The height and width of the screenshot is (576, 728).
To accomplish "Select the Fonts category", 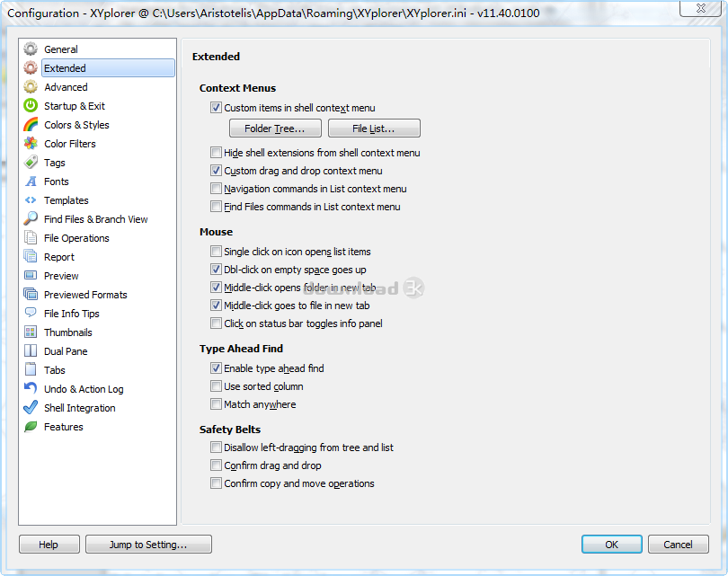I will tap(57, 182).
